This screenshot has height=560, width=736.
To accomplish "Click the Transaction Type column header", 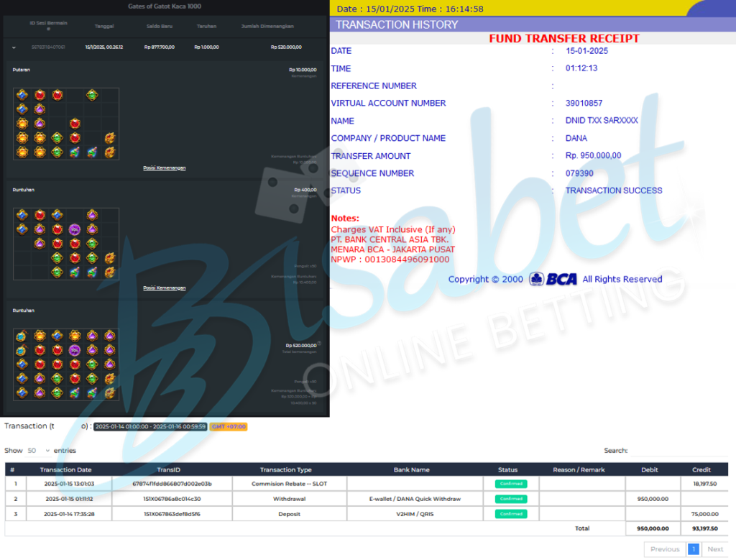I will coord(285,469).
